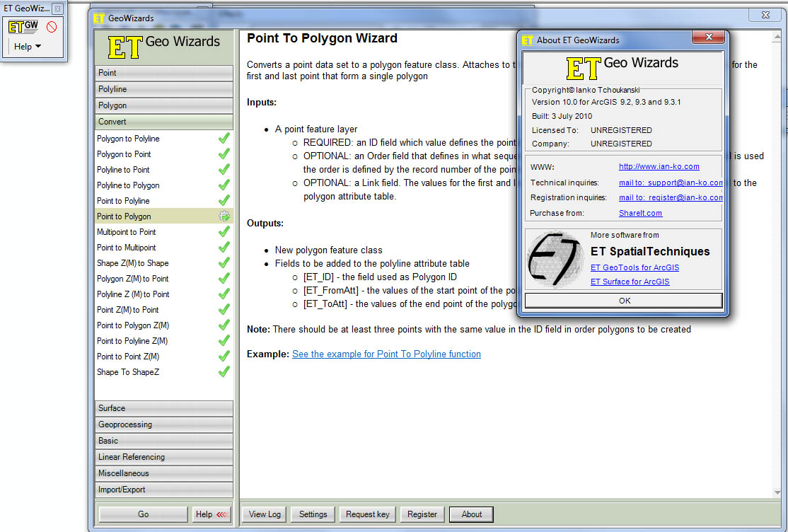Select Point to Polyline function
This screenshot has height=532, width=788.
[x=123, y=201]
